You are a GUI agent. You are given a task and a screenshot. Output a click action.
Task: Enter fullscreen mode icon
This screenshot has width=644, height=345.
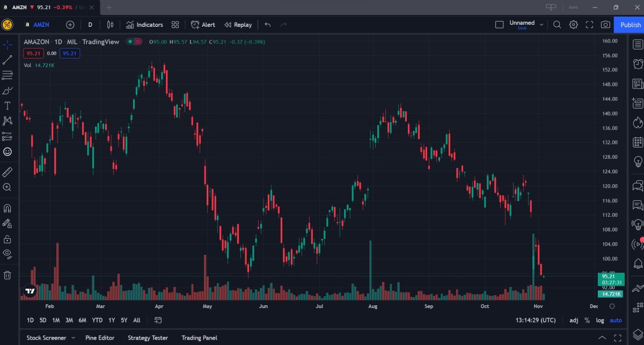[x=589, y=25]
